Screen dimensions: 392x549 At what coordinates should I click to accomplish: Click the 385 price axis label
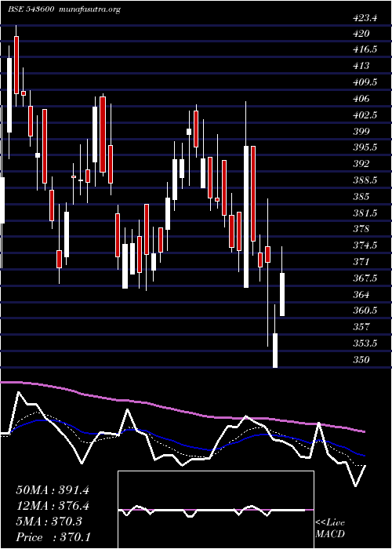coord(361,196)
